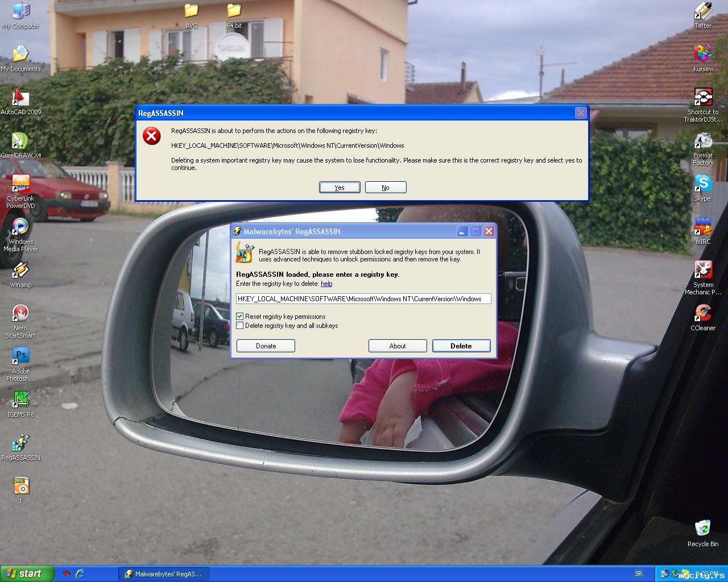Uncheck Reset registry key permissions
728x582 pixels.
click(240, 317)
